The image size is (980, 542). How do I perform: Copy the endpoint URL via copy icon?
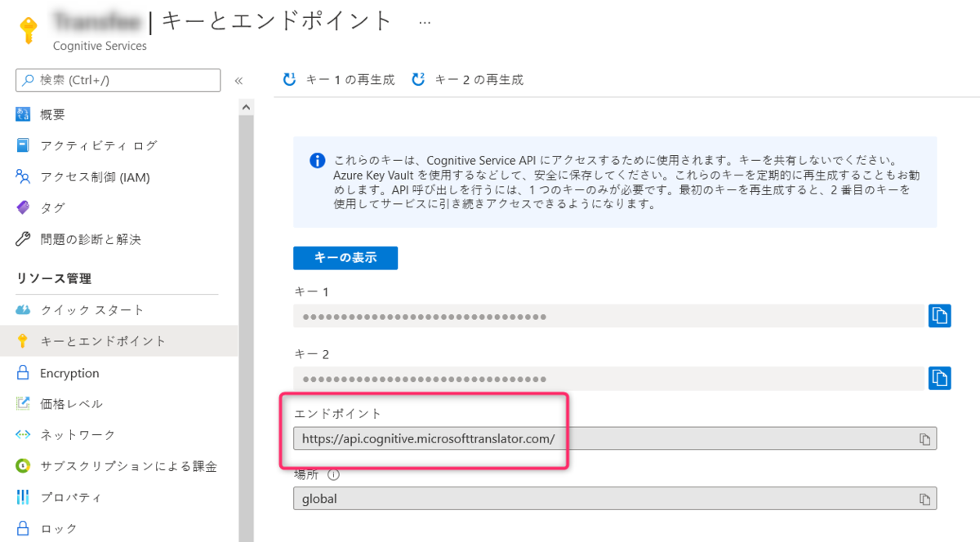tap(924, 439)
